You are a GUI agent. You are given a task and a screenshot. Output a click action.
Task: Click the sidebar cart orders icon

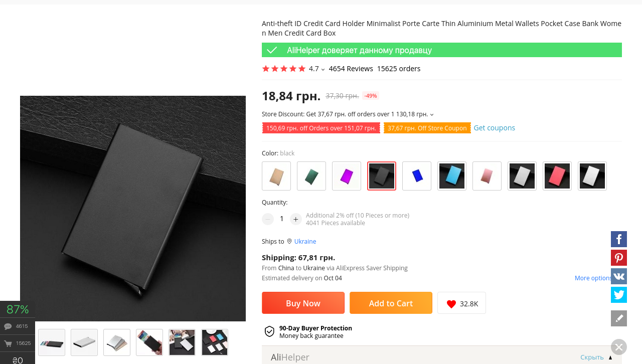[x=8, y=343]
